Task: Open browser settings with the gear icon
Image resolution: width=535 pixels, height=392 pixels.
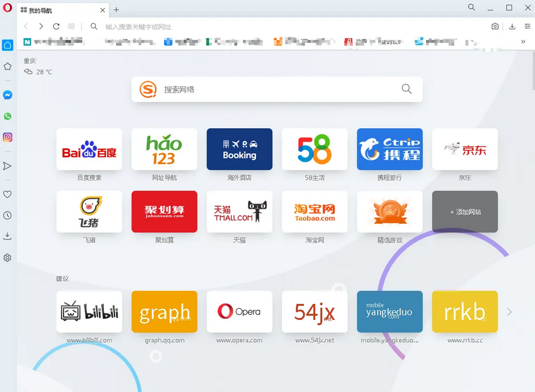Action: point(7,258)
